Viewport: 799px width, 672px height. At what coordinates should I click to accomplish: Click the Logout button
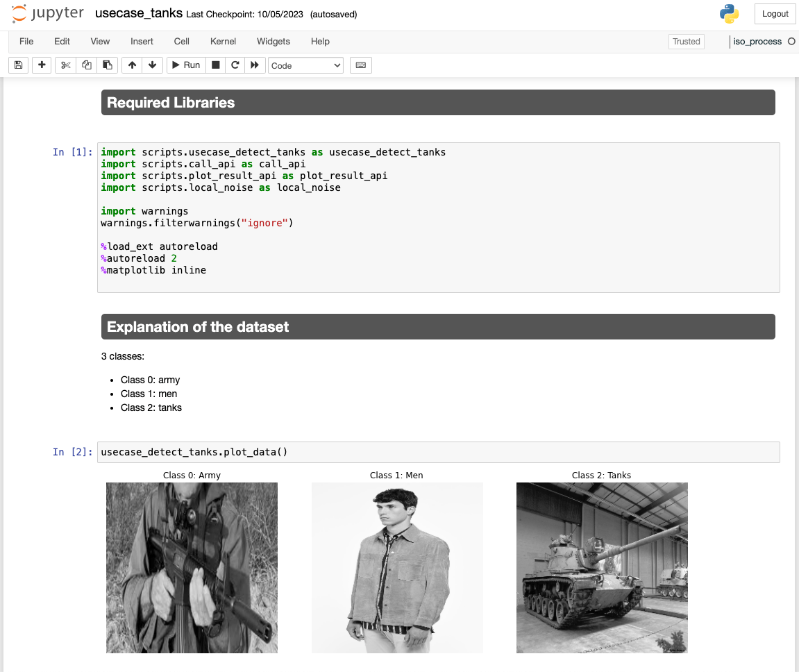[775, 13]
